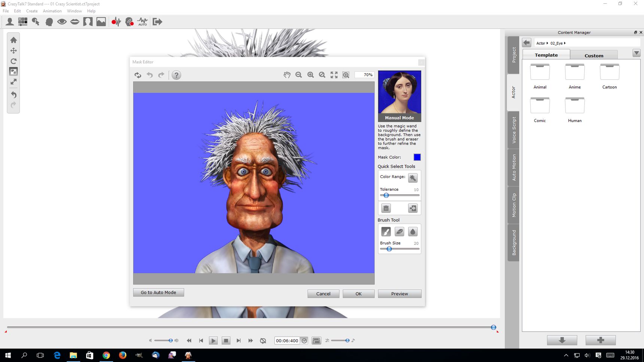Image resolution: width=644 pixels, height=362 pixels.
Task: Open the Mouth/lips settings icon
Action: (x=75, y=22)
